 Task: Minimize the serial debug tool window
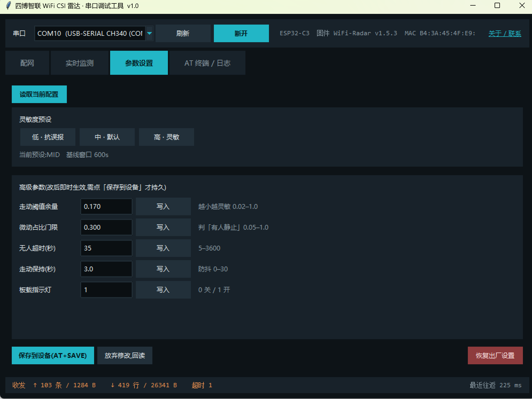pyautogui.click(x=473, y=6)
